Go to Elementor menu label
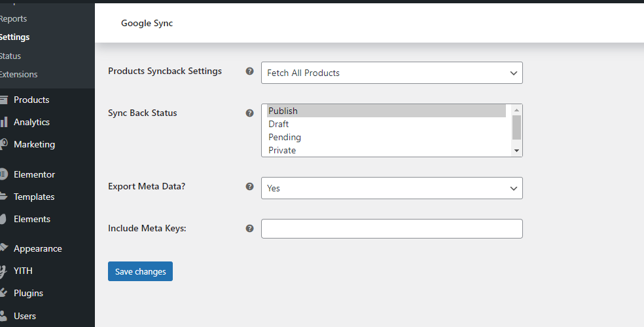 (35, 174)
